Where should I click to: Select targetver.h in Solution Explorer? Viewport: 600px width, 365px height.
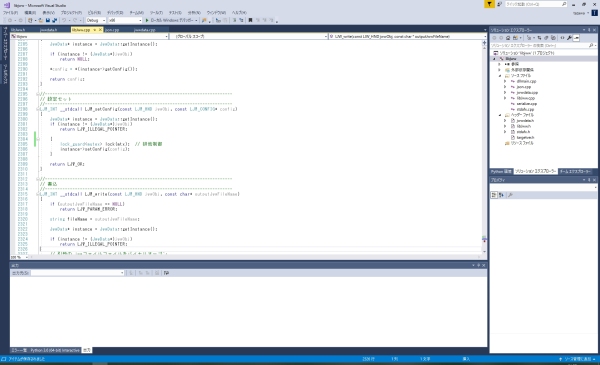point(525,137)
